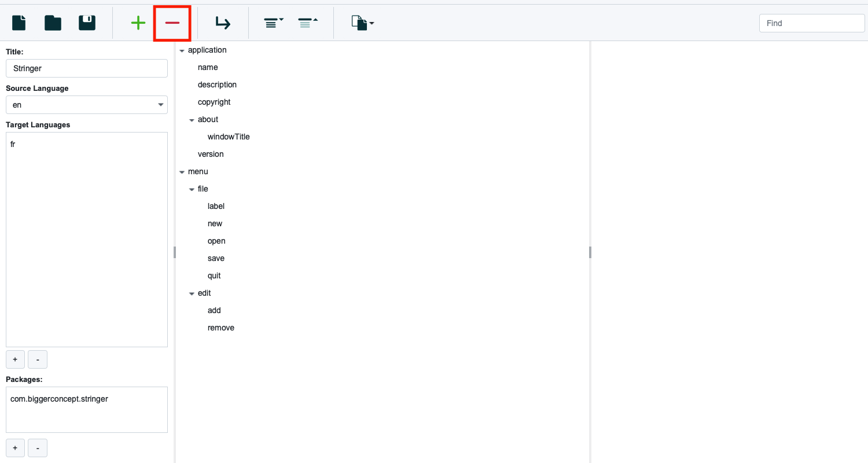Open the Source Language dropdown

tap(87, 105)
